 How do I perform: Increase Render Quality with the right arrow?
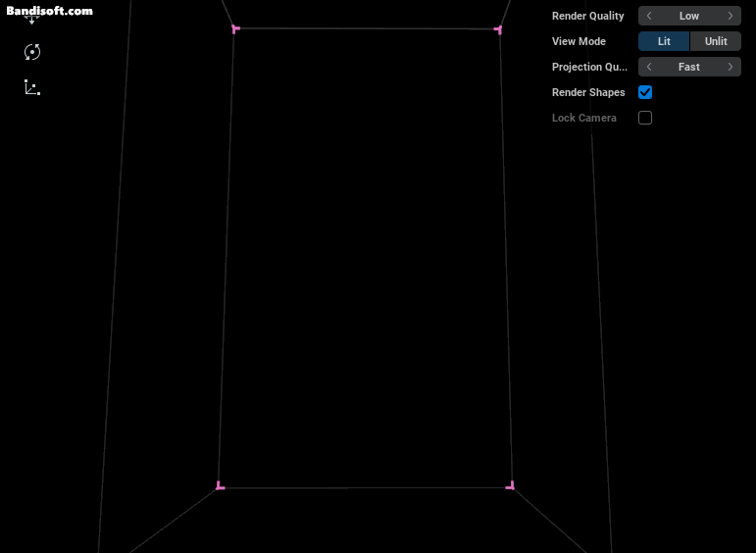(731, 16)
